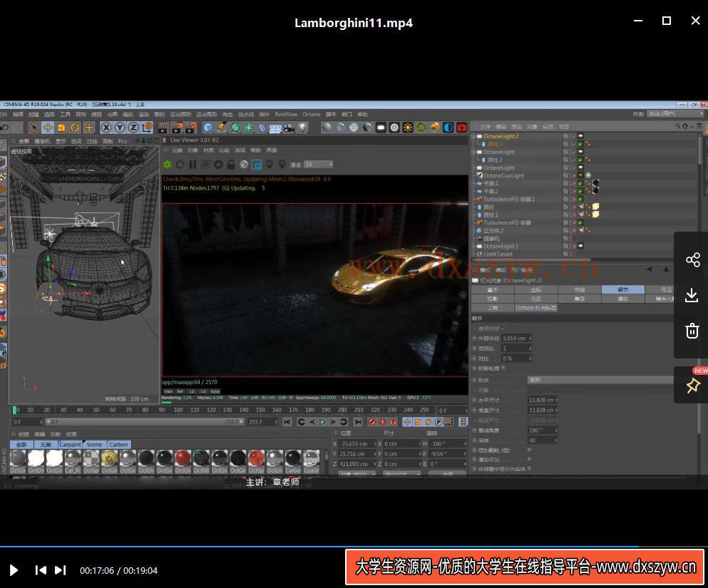Open the Octane menu
Screen dimensions: 708x588
[312, 115]
